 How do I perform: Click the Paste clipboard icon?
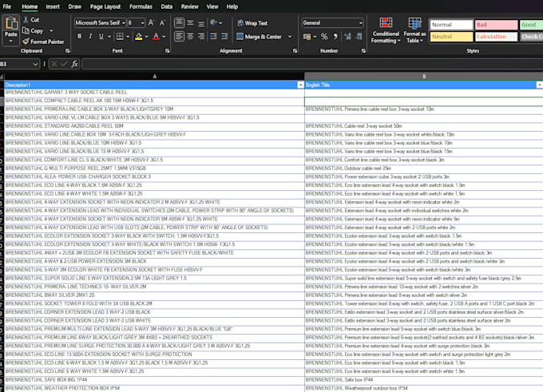tap(11, 24)
